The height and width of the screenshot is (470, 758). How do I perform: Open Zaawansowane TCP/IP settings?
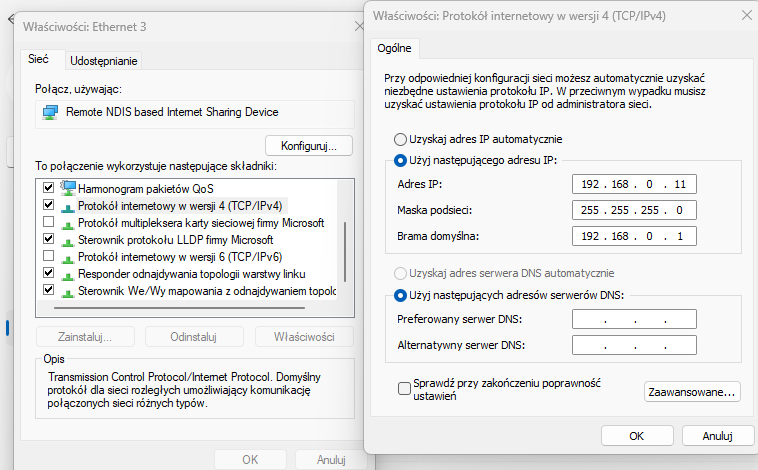point(692,392)
